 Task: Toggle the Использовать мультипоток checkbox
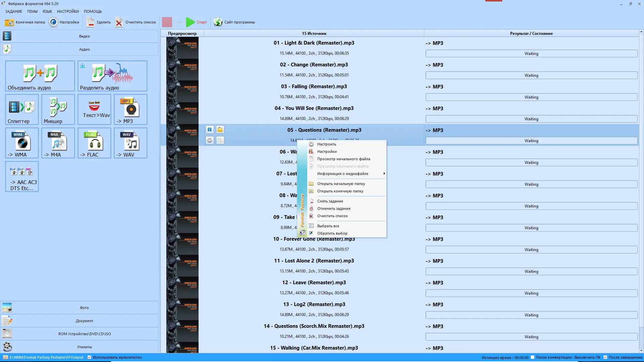click(90, 357)
